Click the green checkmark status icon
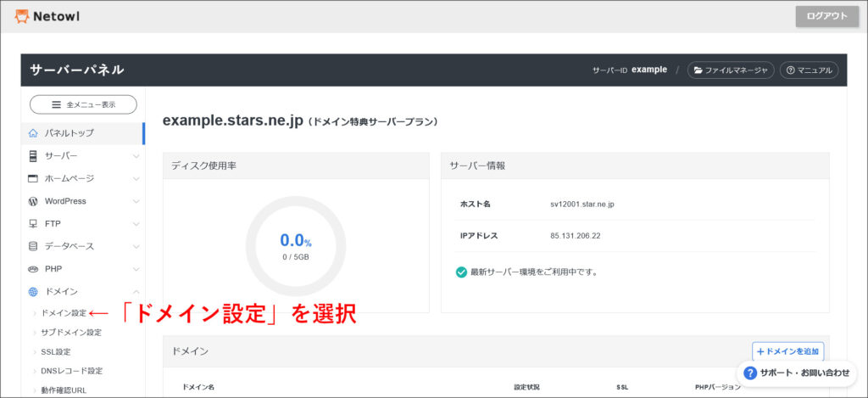The height and width of the screenshot is (398, 868). point(461,272)
